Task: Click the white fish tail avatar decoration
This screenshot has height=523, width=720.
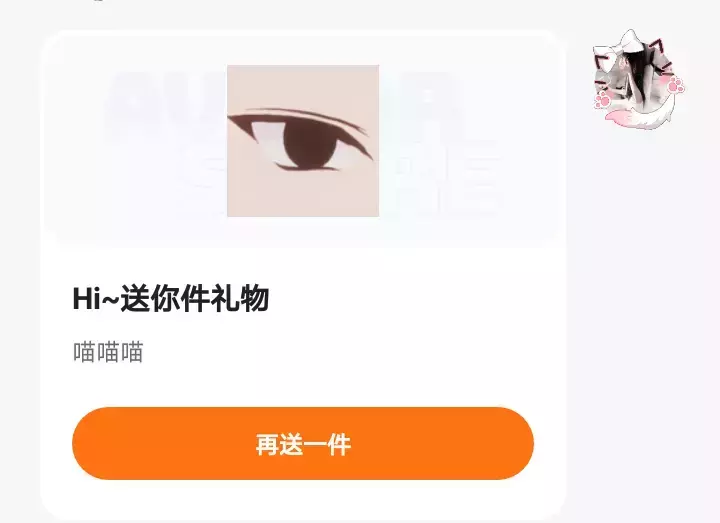Action: tap(645, 115)
